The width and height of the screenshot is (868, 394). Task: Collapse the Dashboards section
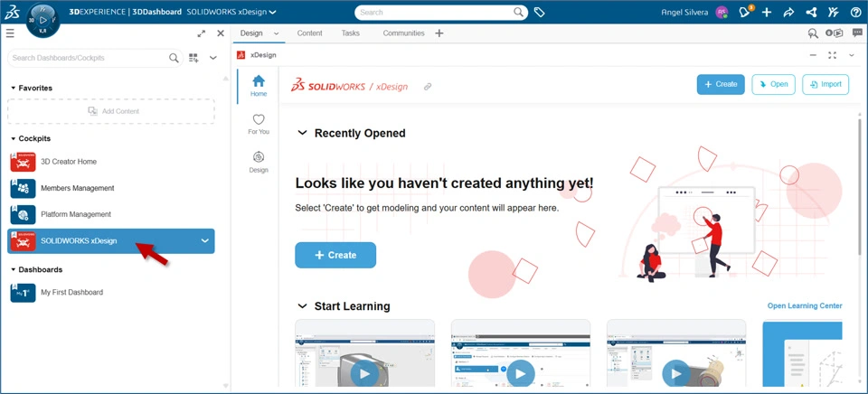pyautogui.click(x=14, y=269)
